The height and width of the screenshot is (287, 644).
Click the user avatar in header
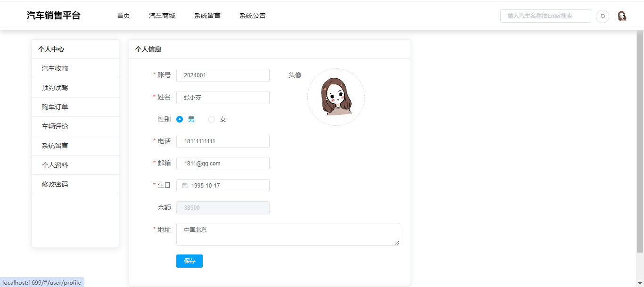click(x=622, y=16)
